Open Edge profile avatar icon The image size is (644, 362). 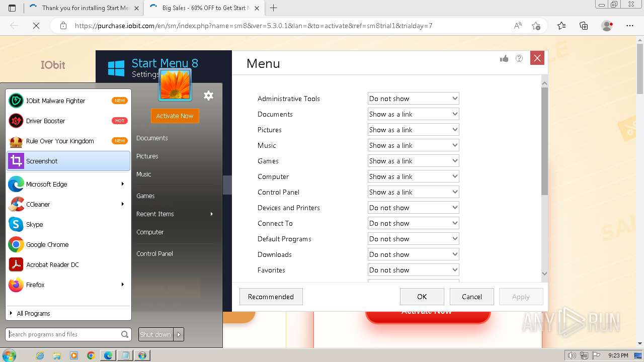click(x=607, y=26)
